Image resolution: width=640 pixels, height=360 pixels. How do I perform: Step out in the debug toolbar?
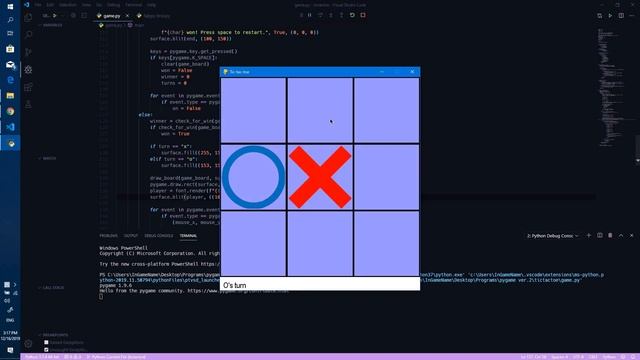341,15
